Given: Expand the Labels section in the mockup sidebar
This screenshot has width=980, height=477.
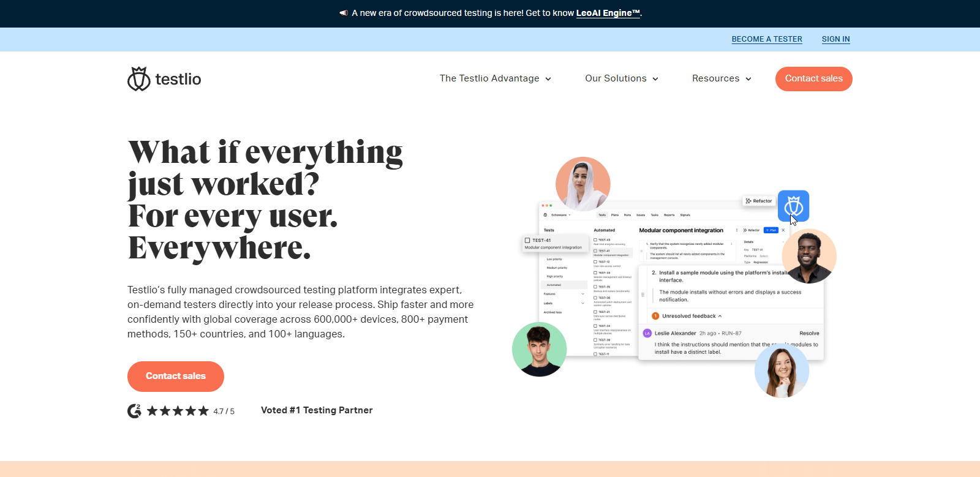Looking at the screenshot, I should coord(582,303).
